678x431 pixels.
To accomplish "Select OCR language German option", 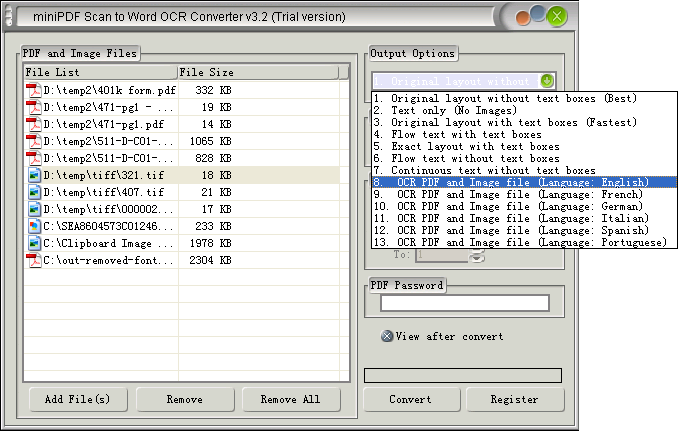I will tap(524, 207).
